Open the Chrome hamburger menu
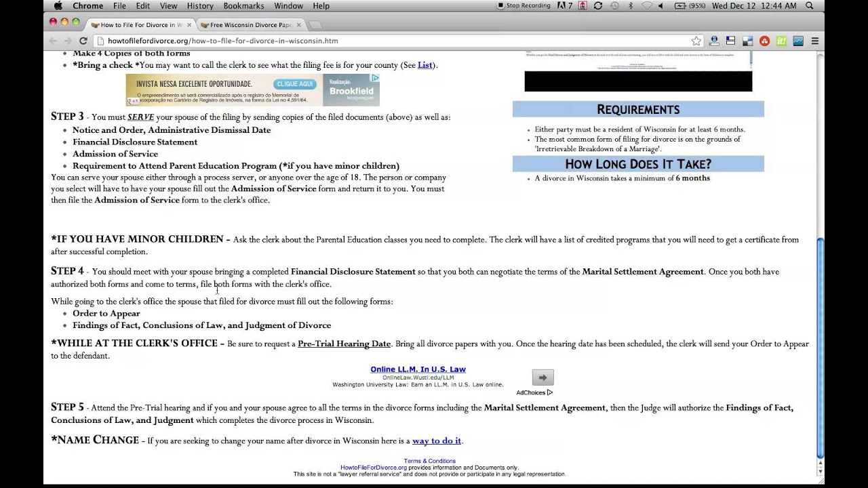 pos(815,41)
